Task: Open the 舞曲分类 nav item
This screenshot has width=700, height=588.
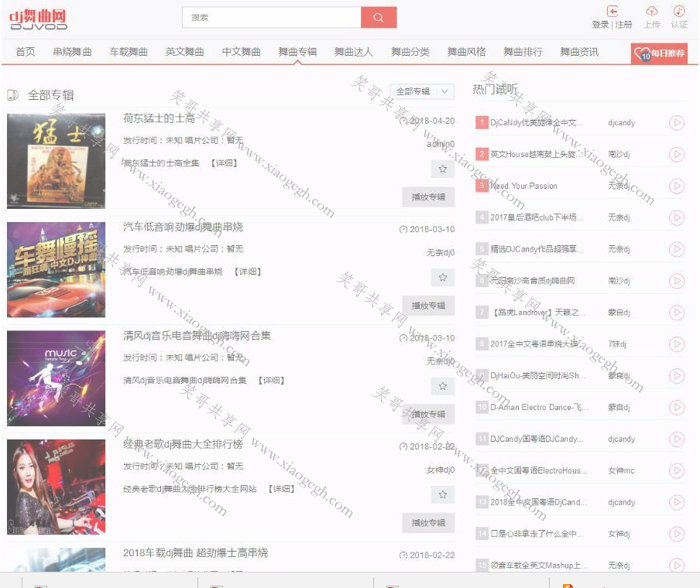Action: coord(410,52)
